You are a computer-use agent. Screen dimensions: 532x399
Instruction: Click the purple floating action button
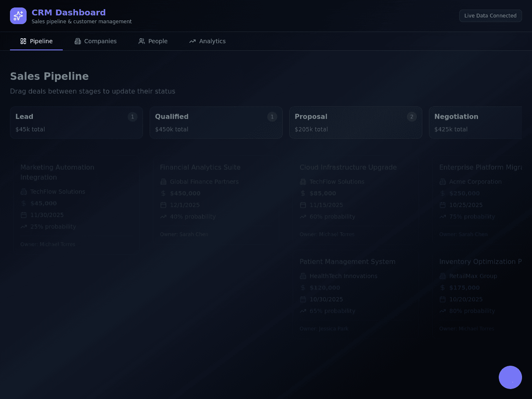510,377
